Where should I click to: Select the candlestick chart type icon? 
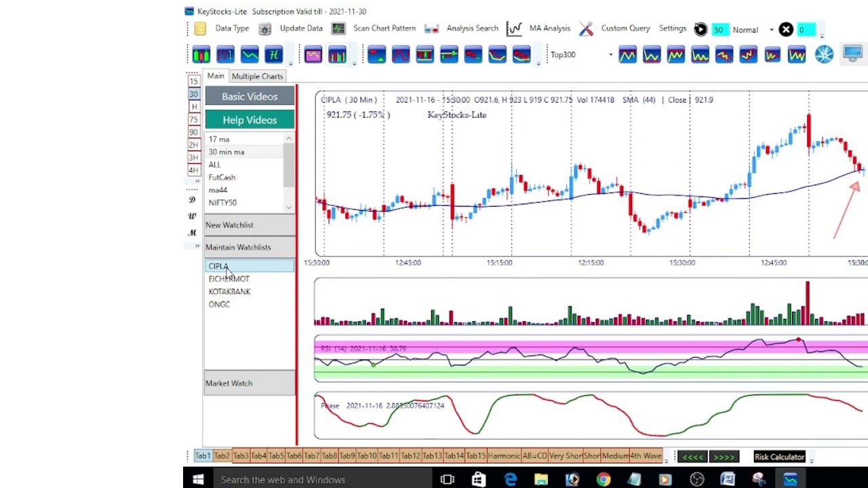click(201, 55)
